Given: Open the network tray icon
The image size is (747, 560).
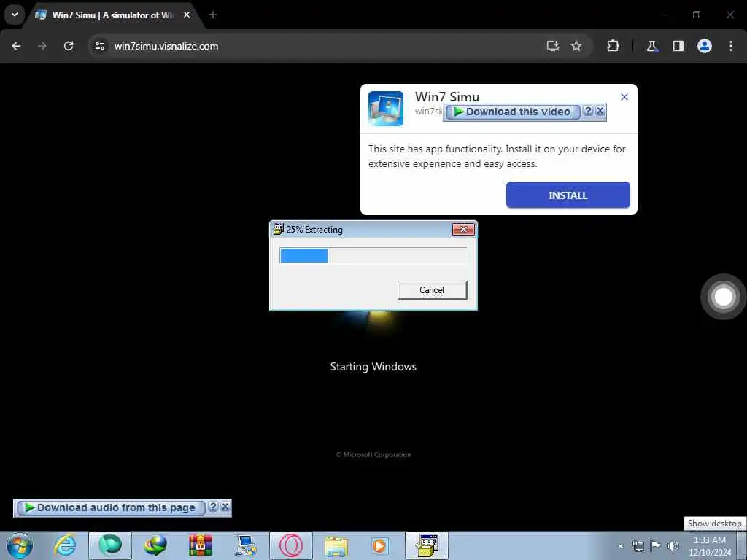Looking at the screenshot, I should [638, 546].
